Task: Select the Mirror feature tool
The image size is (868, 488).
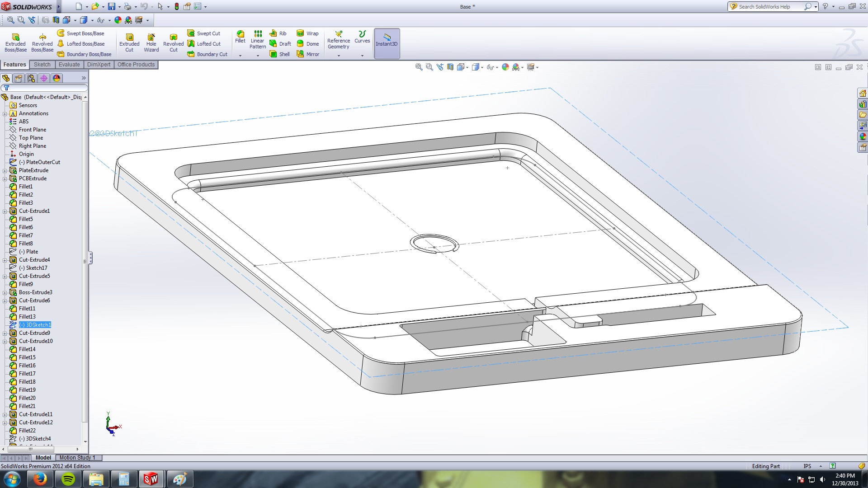Action: tap(307, 54)
